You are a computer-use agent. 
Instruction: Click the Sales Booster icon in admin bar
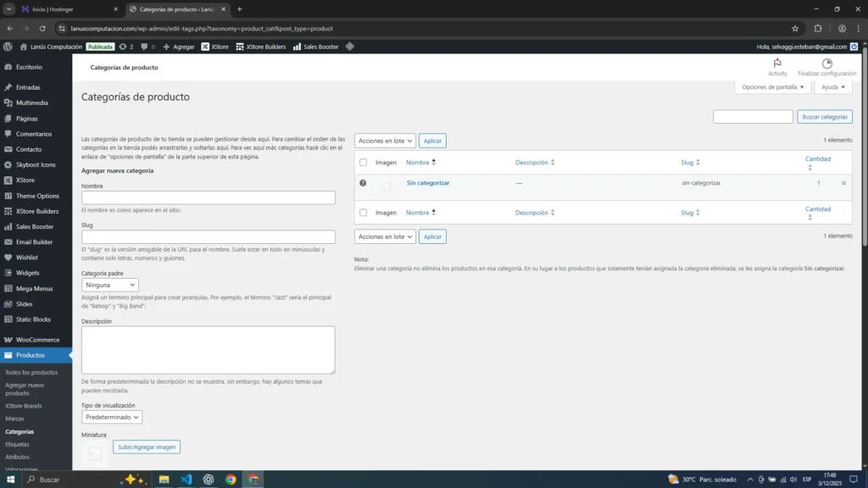[298, 47]
